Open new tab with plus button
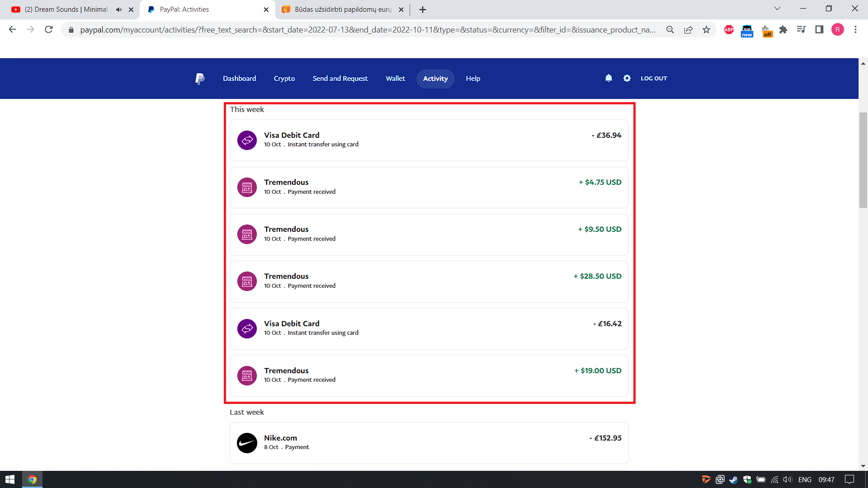Image resolution: width=868 pixels, height=488 pixels. point(423,9)
